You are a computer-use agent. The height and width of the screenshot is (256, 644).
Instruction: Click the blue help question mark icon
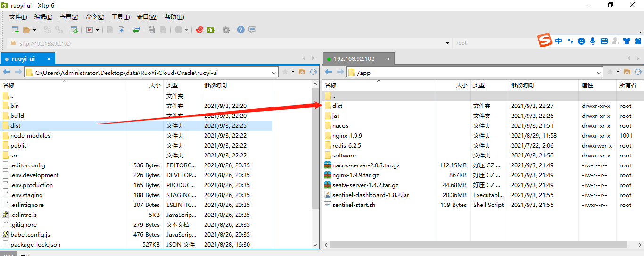point(241,30)
